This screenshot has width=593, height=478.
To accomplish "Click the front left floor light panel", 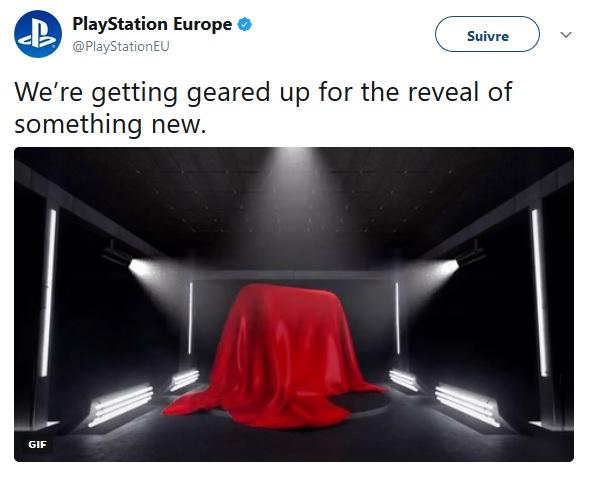I will coord(121,405).
